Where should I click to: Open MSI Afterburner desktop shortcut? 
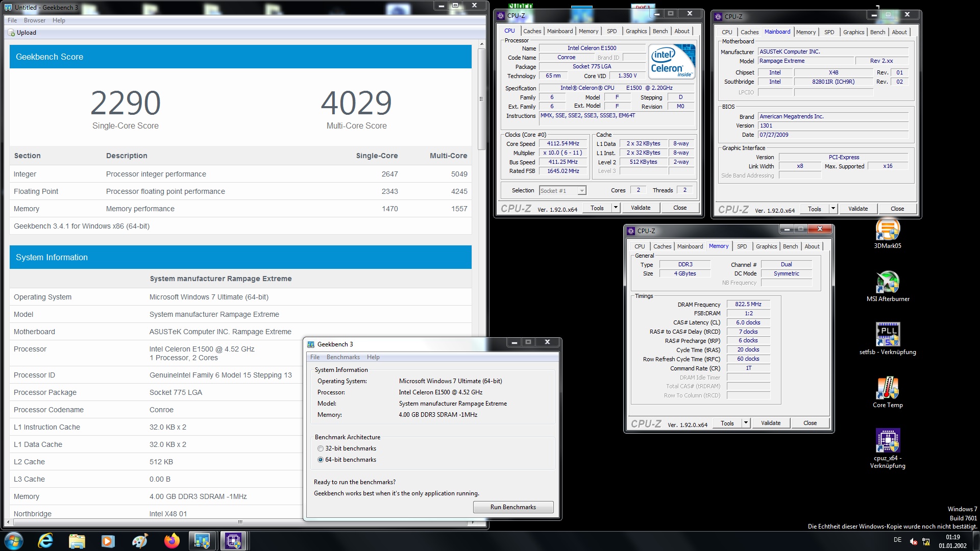pyautogui.click(x=888, y=287)
